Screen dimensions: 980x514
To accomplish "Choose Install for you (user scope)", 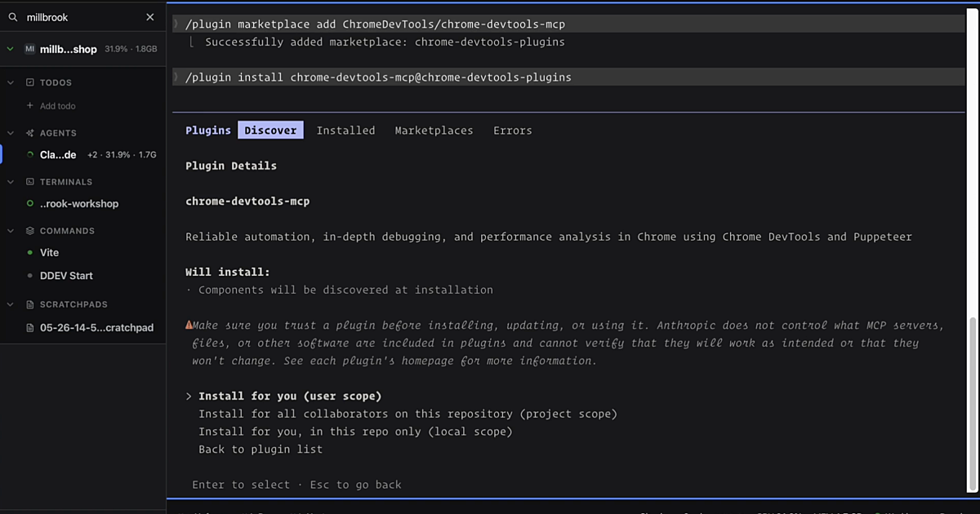I will tap(290, 397).
